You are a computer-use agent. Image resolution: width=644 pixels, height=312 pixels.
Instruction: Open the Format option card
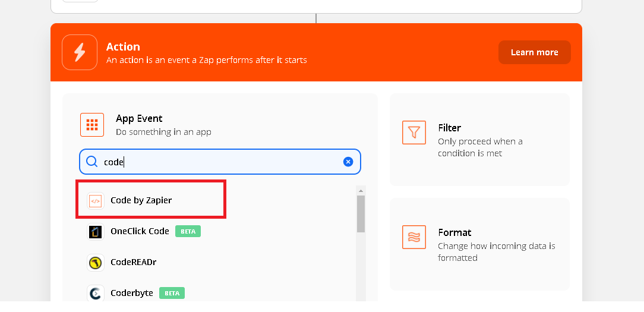[479, 244]
